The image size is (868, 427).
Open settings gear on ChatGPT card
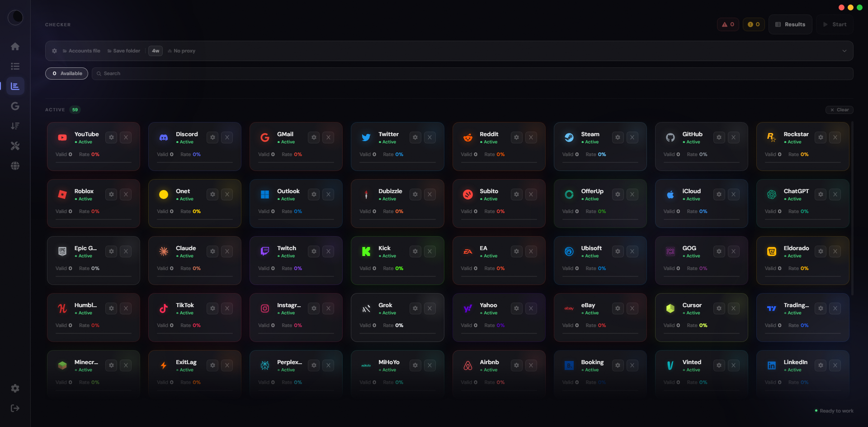[821, 194]
